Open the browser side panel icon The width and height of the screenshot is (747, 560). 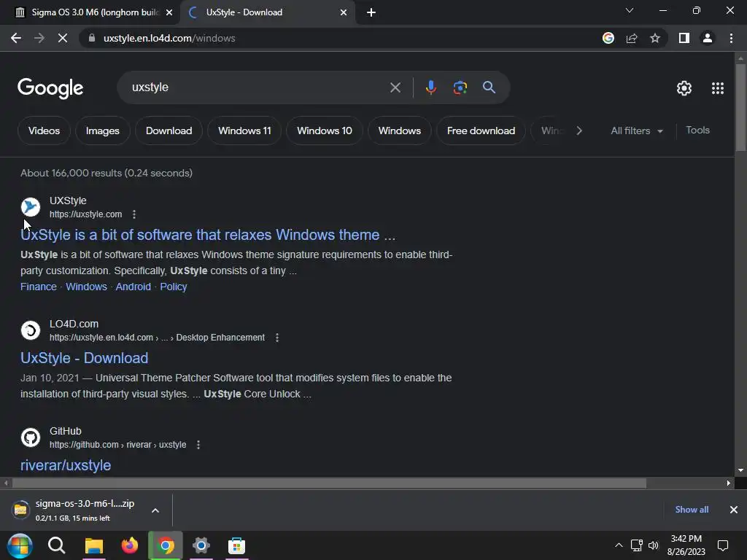tap(684, 38)
